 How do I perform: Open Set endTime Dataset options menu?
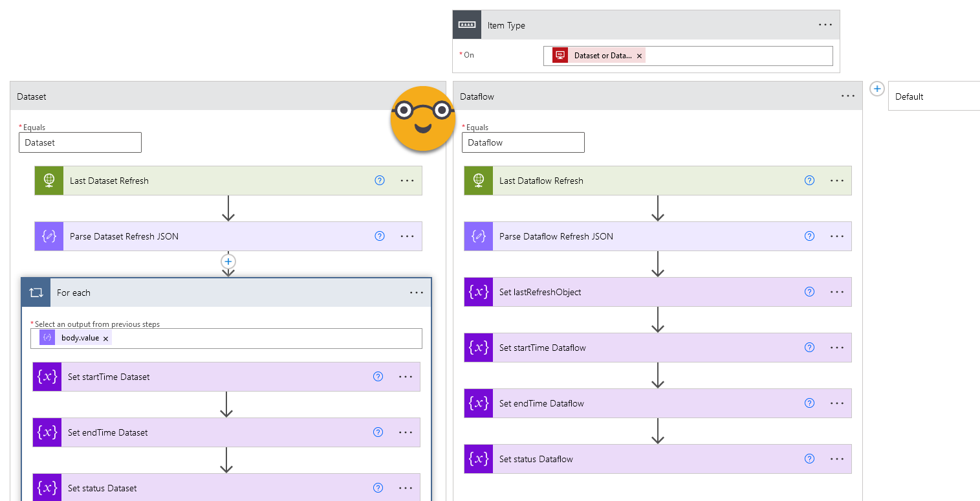(x=406, y=432)
